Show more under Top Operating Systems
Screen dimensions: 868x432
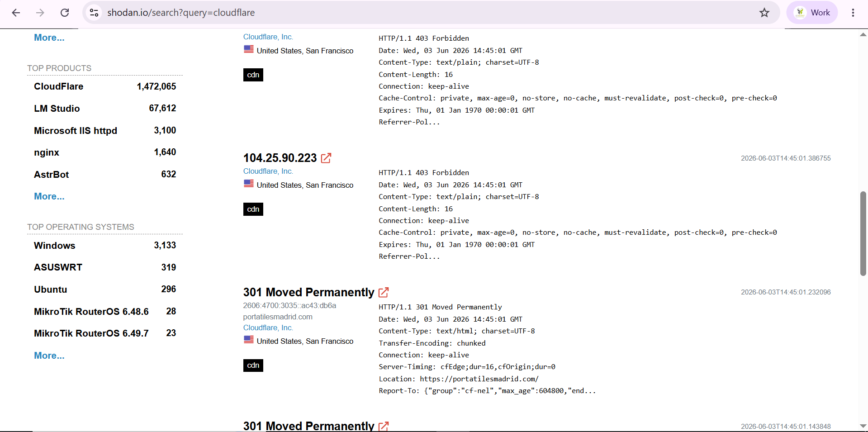click(x=49, y=356)
